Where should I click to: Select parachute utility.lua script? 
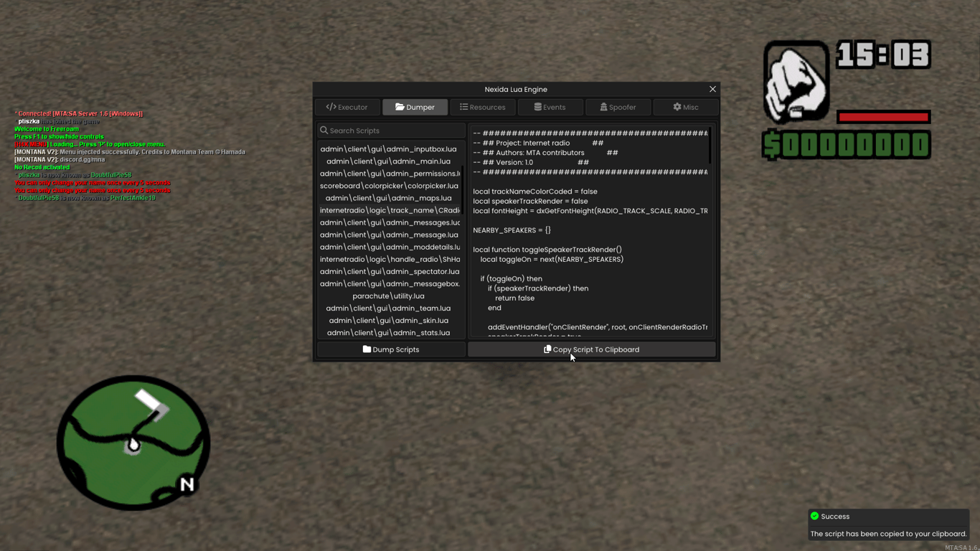click(x=389, y=296)
